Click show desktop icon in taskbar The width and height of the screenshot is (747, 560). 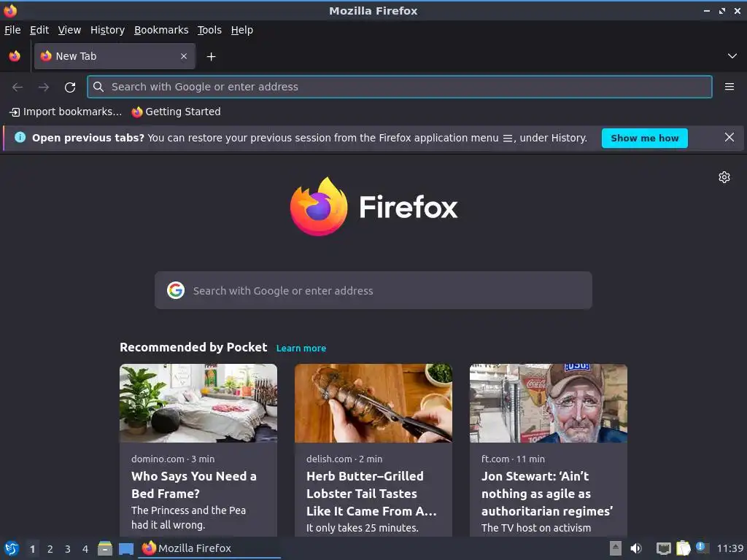click(x=125, y=549)
